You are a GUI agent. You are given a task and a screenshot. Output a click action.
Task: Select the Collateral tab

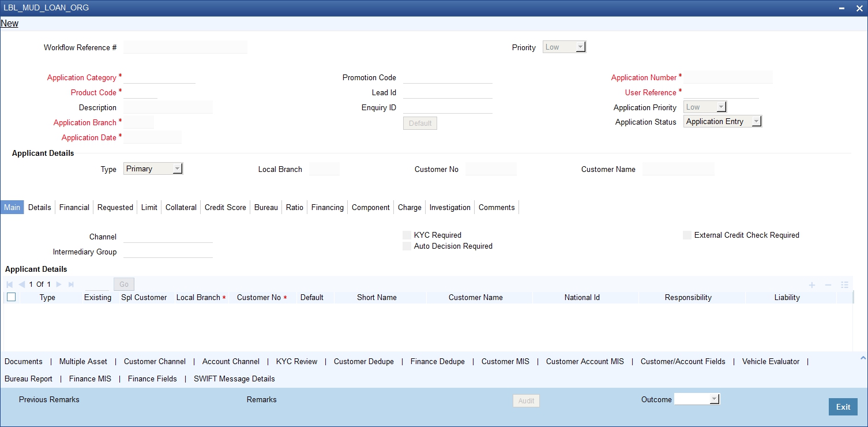coord(181,207)
